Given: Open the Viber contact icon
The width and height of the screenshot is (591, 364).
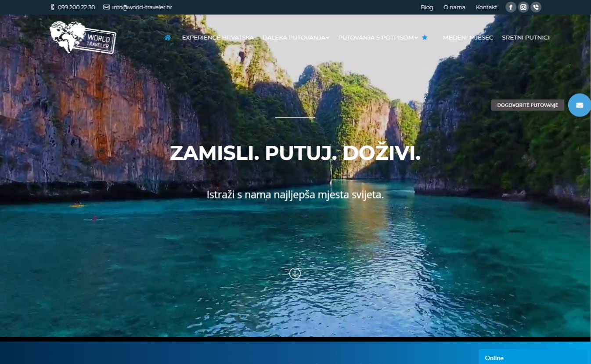Looking at the screenshot, I should pos(536,7).
